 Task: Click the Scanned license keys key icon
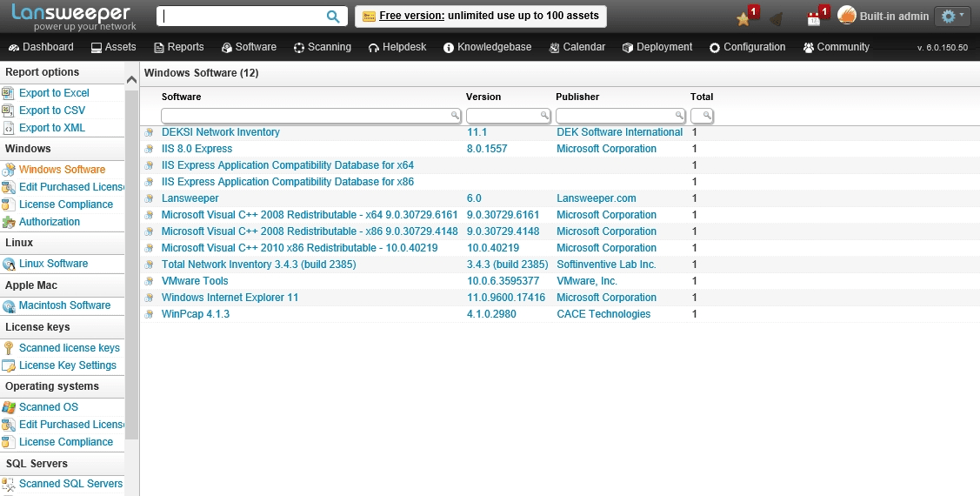8,348
